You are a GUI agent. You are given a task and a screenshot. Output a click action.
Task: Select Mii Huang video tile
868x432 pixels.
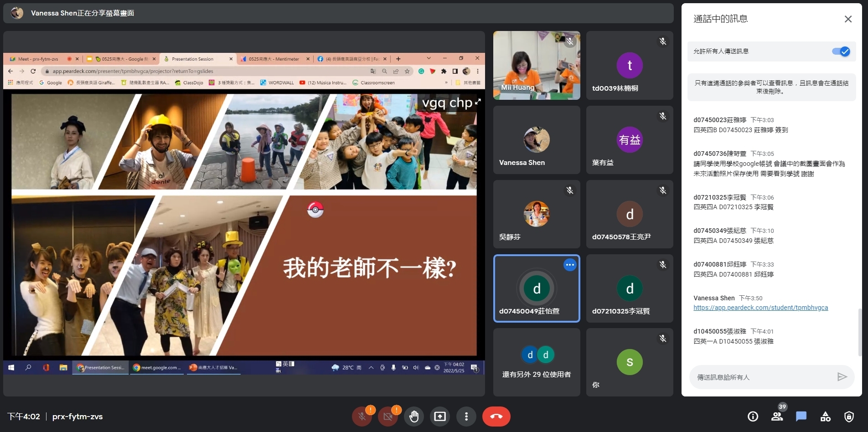[537, 66]
